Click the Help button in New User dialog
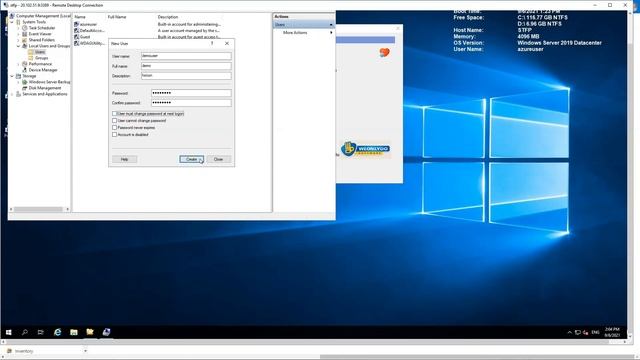Screen dimensions: 640x360 pyautogui.click(x=124, y=159)
